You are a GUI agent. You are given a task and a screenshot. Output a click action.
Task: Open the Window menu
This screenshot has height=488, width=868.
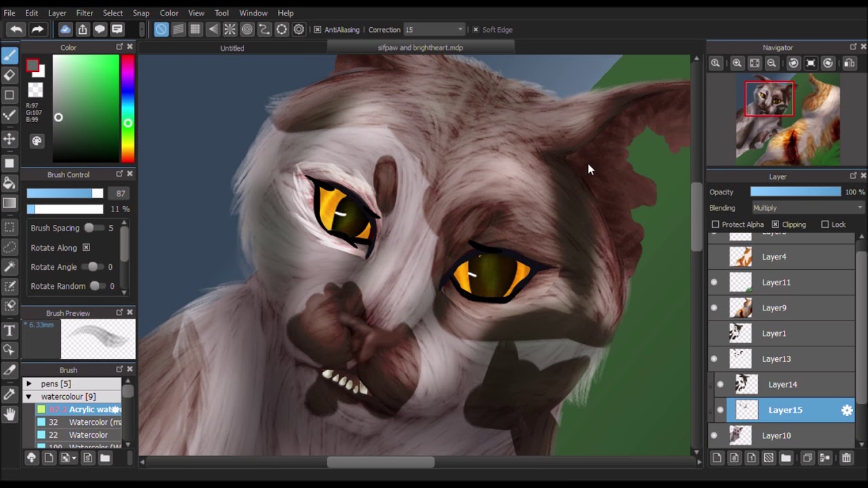253,13
